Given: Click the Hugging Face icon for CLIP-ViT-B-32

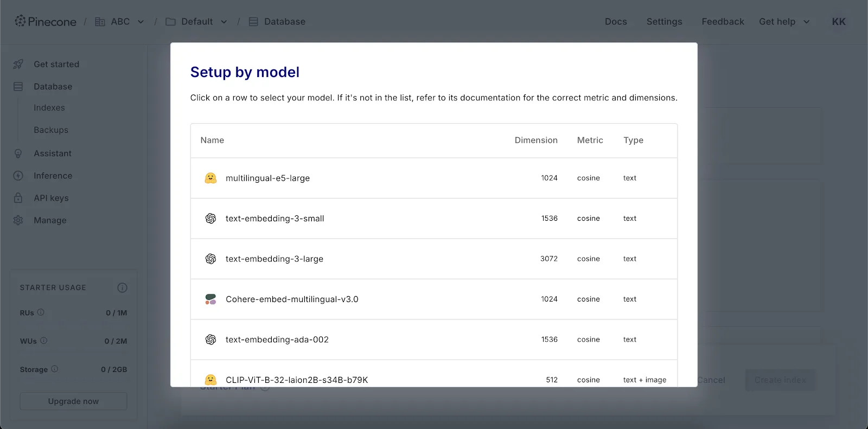Looking at the screenshot, I should 210,380.
